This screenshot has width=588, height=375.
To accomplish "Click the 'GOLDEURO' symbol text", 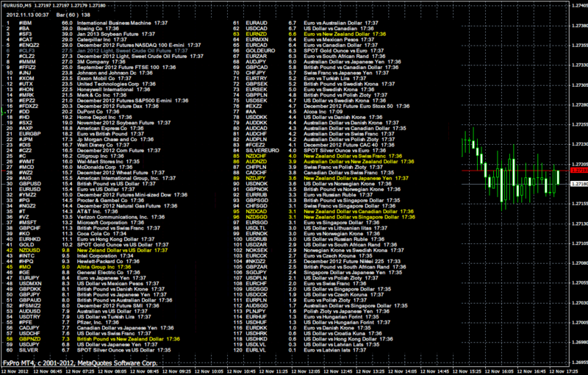I will [260, 51].
